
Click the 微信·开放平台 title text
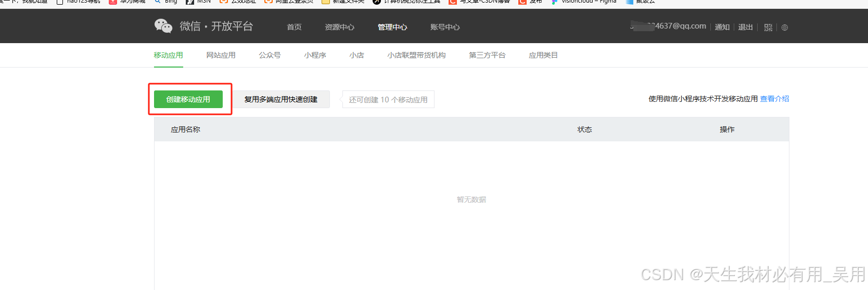tap(216, 27)
